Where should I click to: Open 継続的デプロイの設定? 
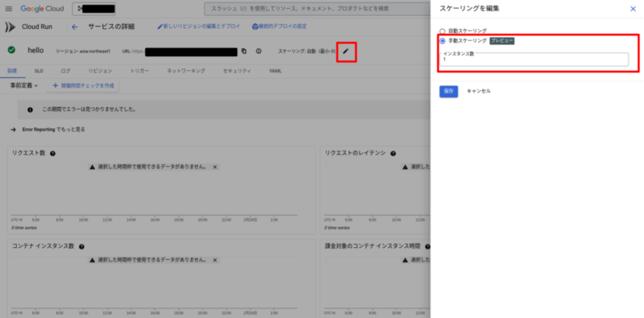pyautogui.click(x=279, y=27)
